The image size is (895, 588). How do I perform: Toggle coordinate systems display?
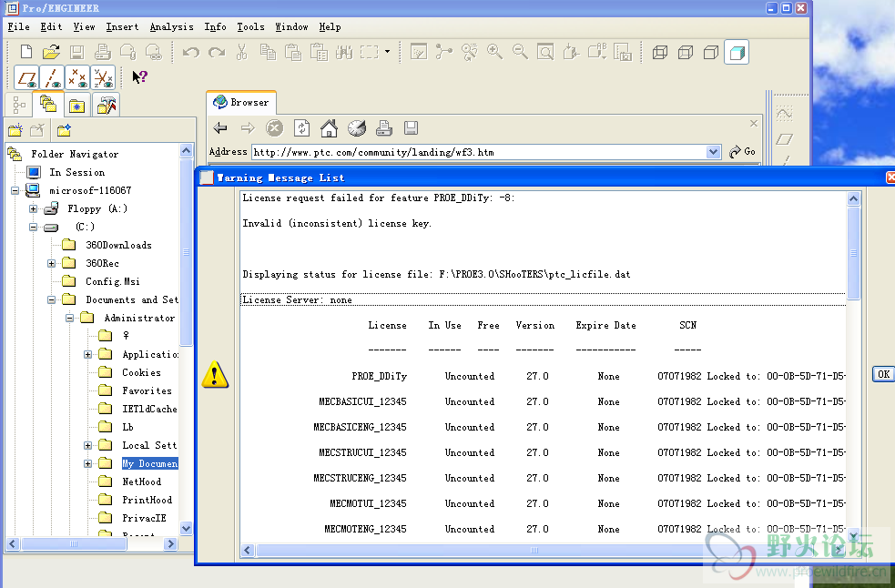click(103, 77)
